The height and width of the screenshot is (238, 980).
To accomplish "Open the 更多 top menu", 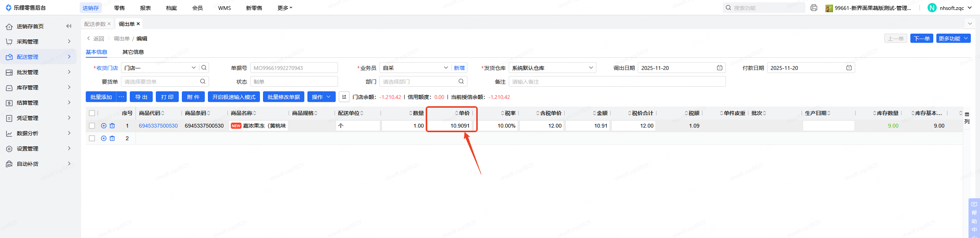I will pyautogui.click(x=285, y=8).
